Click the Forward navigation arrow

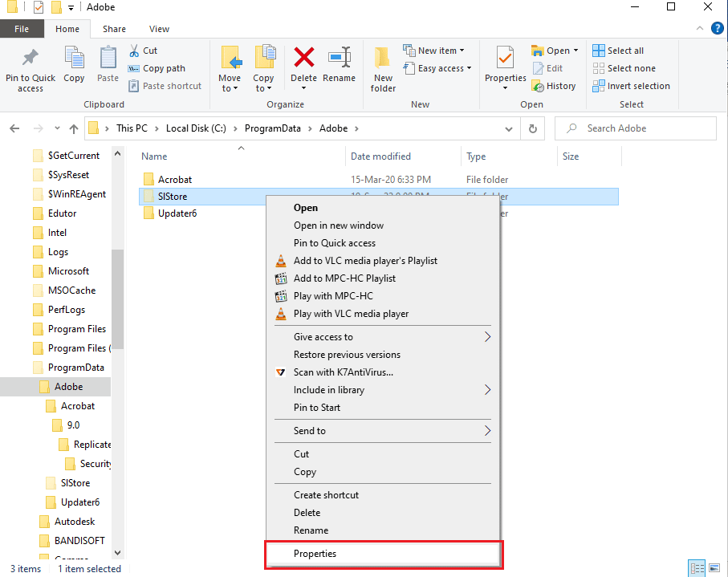tap(38, 128)
